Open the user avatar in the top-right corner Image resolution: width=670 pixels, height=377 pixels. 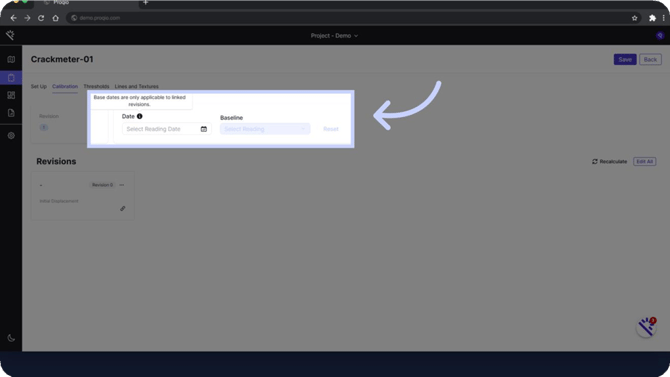click(660, 35)
